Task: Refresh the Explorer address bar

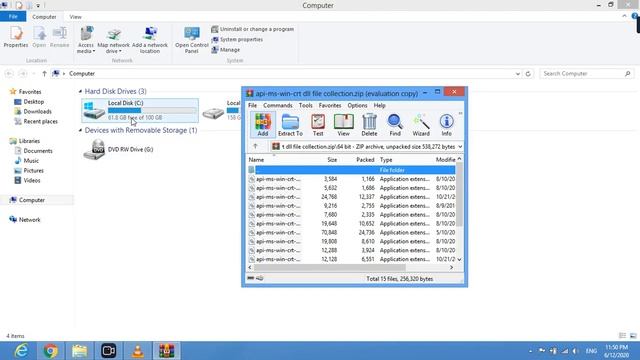Action: pyautogui.click(x=528, y=74)
